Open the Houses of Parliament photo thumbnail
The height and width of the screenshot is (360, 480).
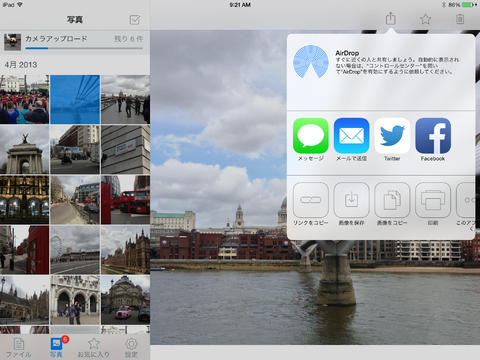coord(126,250)
